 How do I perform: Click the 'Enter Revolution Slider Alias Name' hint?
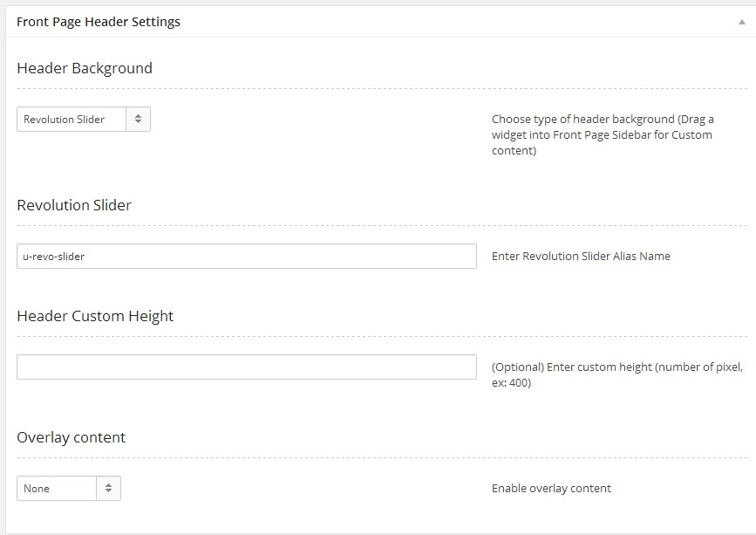click(x=581, y=257)
